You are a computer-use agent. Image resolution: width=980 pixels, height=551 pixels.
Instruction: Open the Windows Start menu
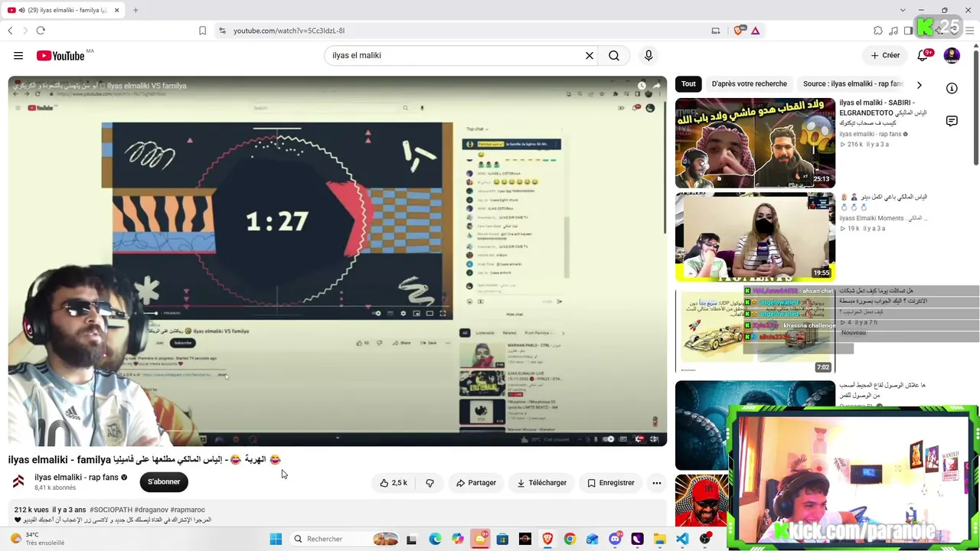(276, 539)
